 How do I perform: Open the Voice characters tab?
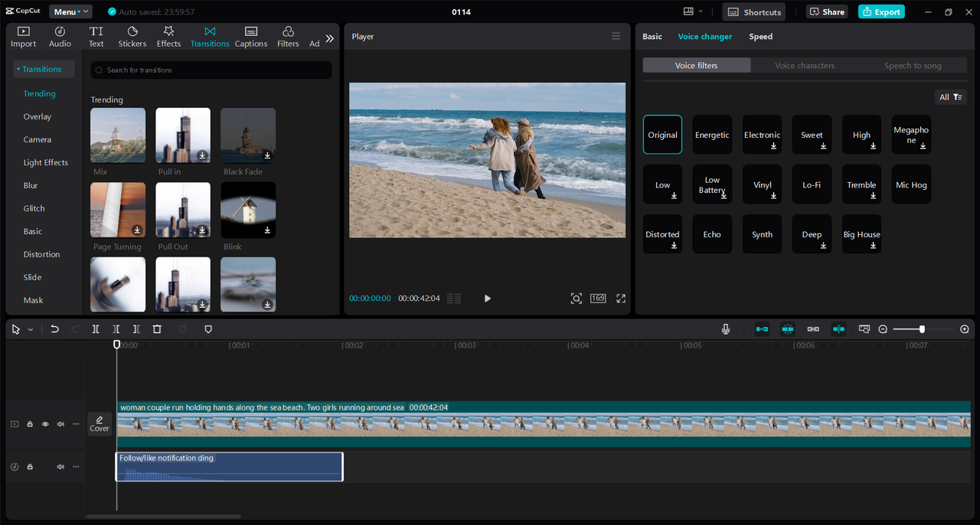click(805, 66)
